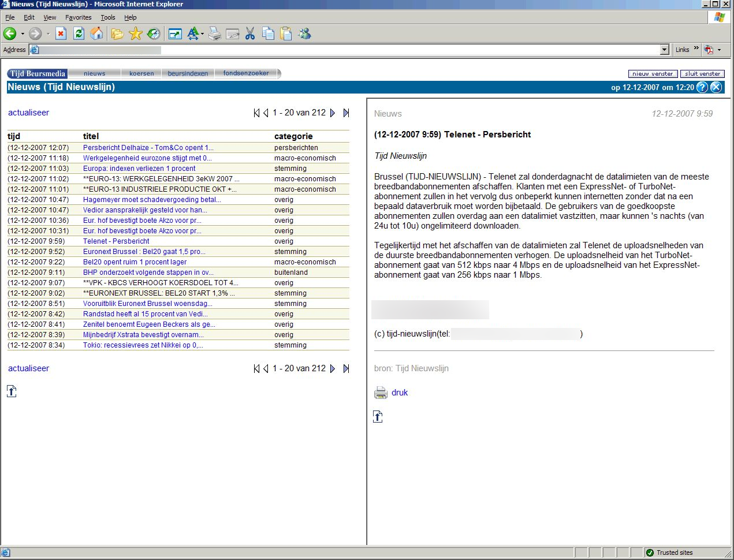Go to next page in bottom pager

333,368
